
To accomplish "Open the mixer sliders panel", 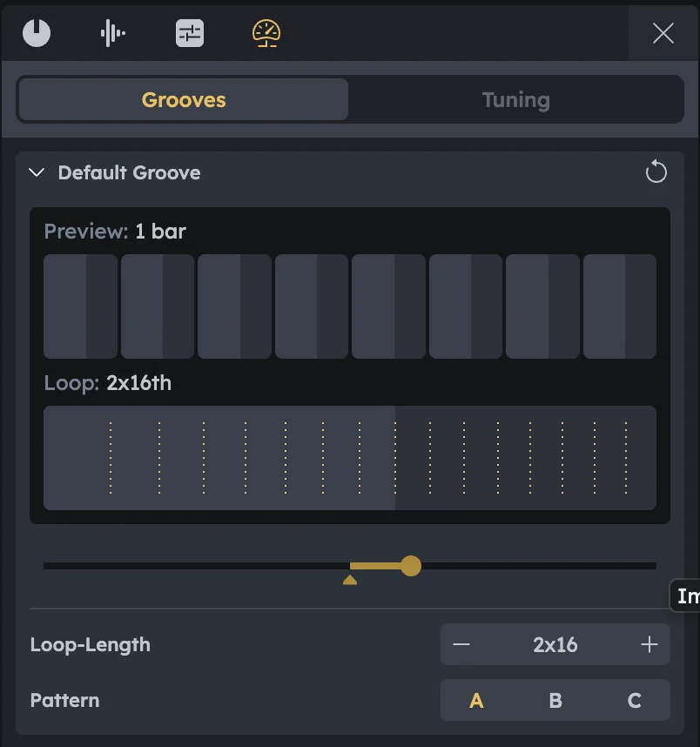I will [x=188, y=33].
